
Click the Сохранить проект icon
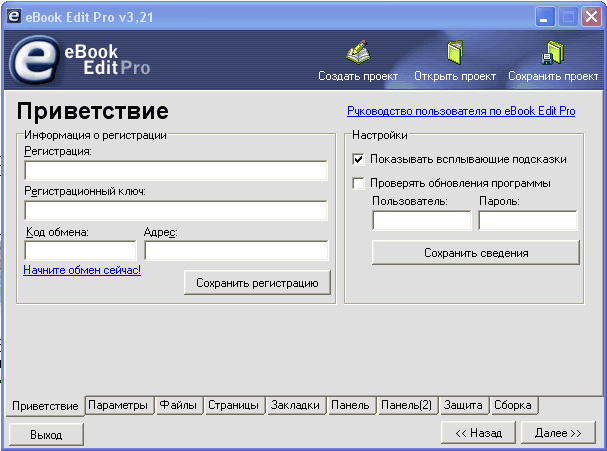tap(553, 53)
